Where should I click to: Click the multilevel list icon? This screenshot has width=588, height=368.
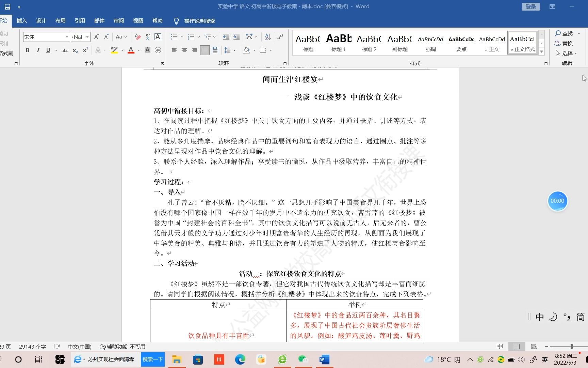[x=207, y=37]
